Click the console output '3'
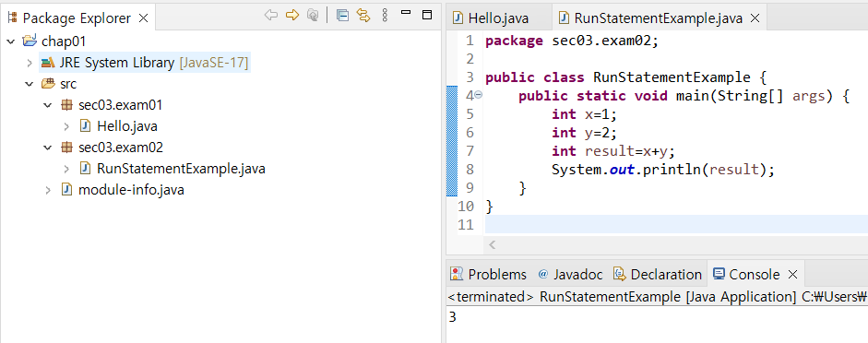868x343 pixels. tap(452, 317)
